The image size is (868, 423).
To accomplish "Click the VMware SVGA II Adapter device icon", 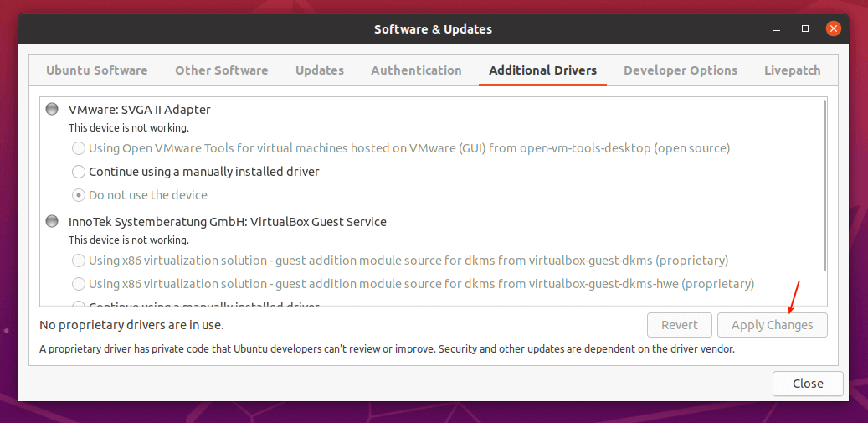I will coord(53,109).
